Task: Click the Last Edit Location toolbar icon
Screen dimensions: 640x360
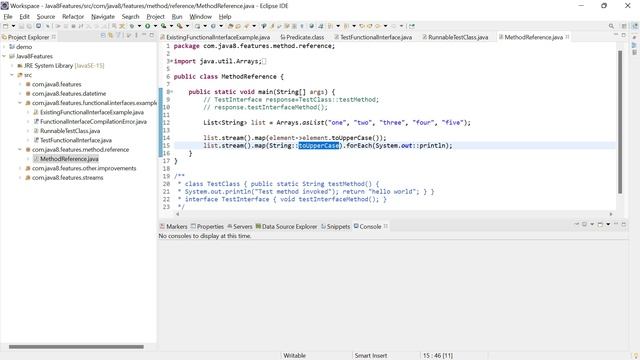Action: click(x=362, y=26)
